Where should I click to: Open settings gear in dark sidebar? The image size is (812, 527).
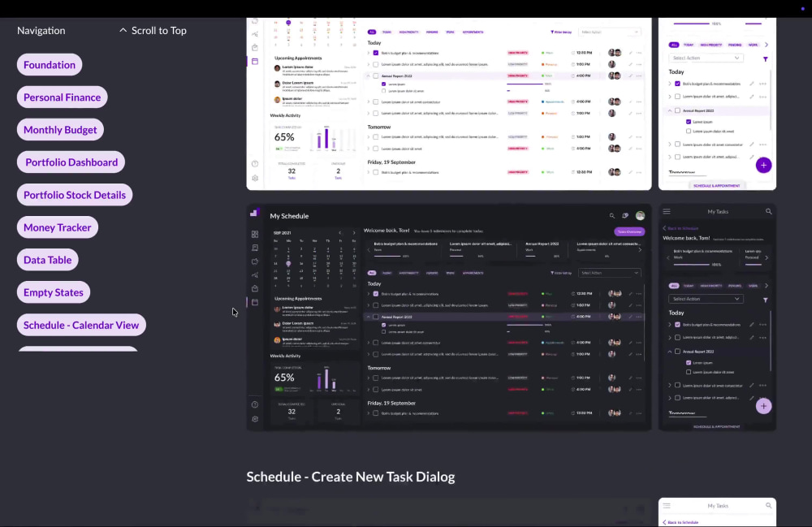click(x=255, y=419)
